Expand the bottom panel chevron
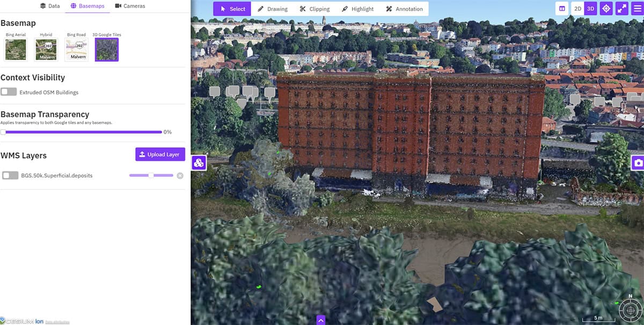This screenshot has height=325, width=644. click(321, 320)
